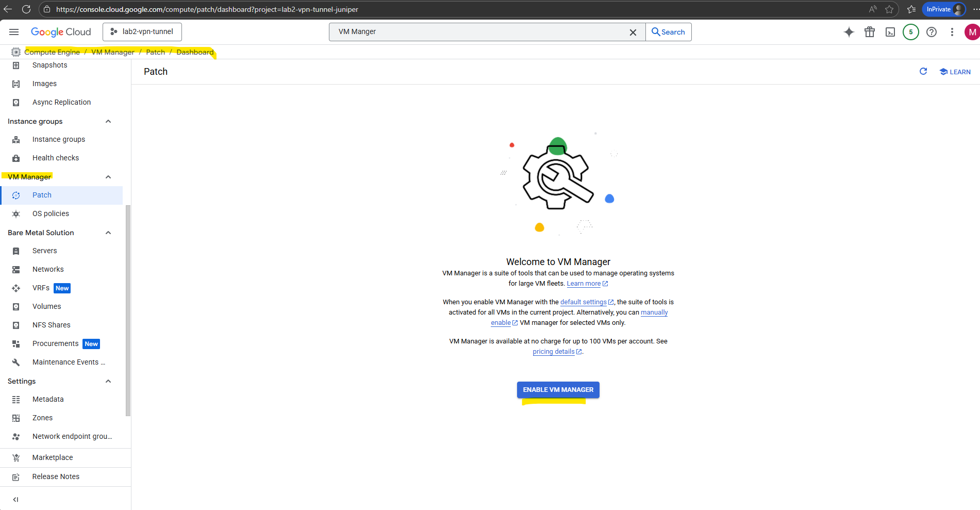The width and height of the screenshot is (980, 510).
Task: Open the help question mark icon
Action: (932, 32)
